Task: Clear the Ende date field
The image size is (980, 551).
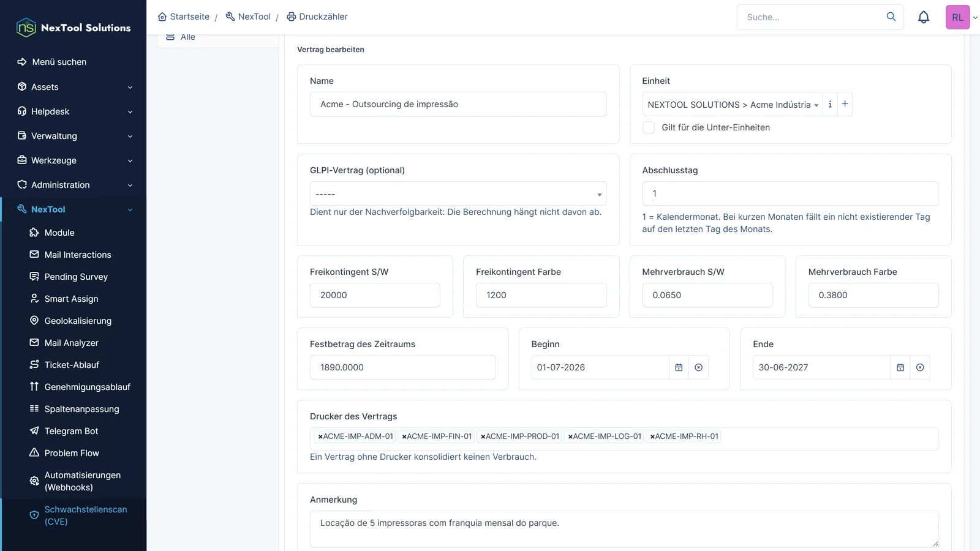Action: tap(920, 367)
